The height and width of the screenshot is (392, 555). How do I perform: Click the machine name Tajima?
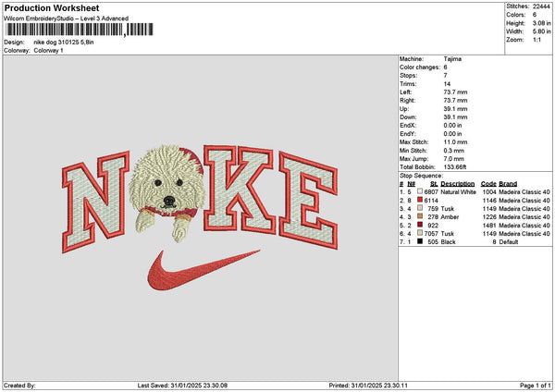click(452, 59)
